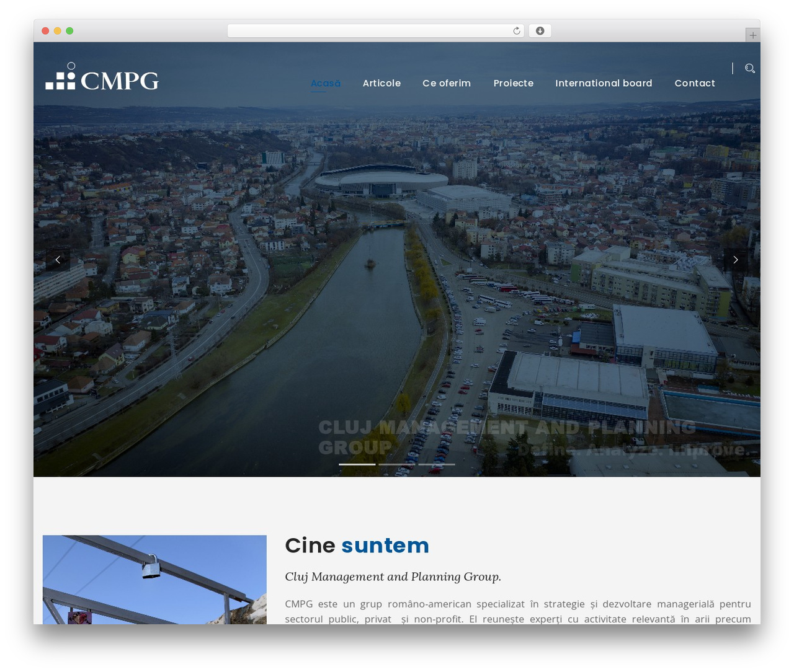Close the browser window with the red button
The height and width of the screenshot is (672, 794).
[45, 31]
